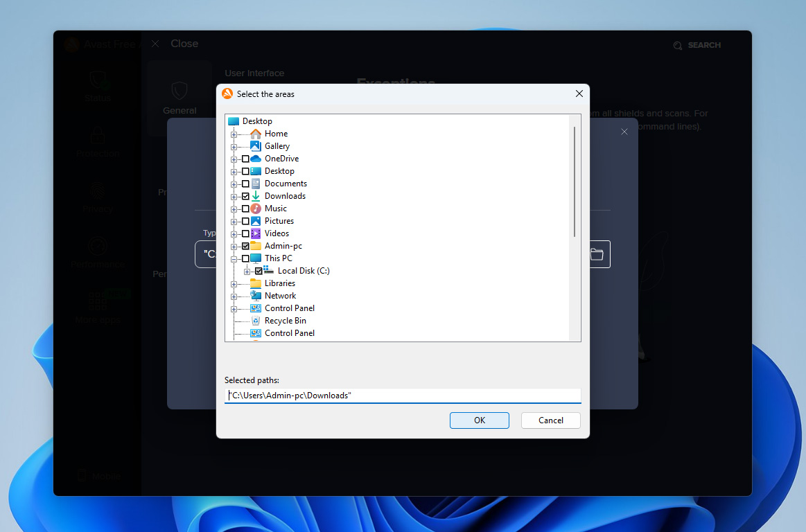The width and height of the screenshot is (806, 532).
Task: Click the Admin-pc folder icon
Action: [x=256, y=246]
